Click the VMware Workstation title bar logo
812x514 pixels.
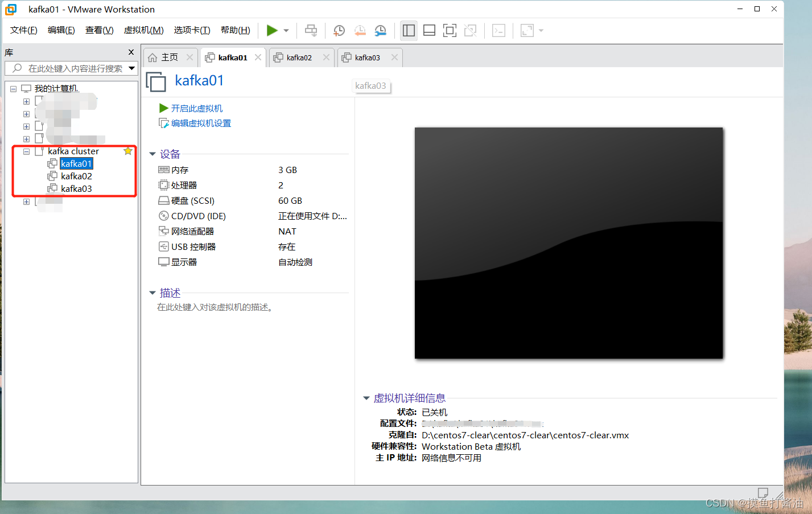(11, 9)
